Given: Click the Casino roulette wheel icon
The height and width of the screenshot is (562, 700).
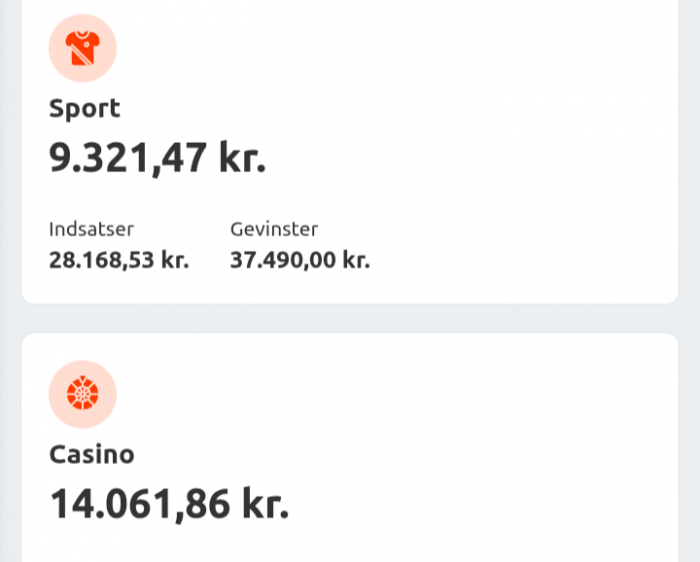Looking at the screenshot, I should click(83, 394).
